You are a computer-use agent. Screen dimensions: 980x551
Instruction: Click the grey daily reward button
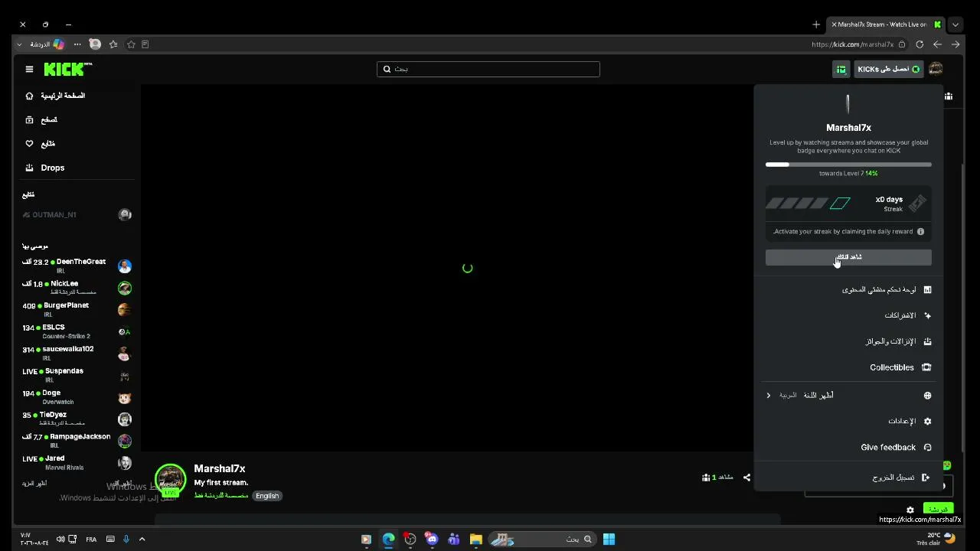click(x=848, y=257)
